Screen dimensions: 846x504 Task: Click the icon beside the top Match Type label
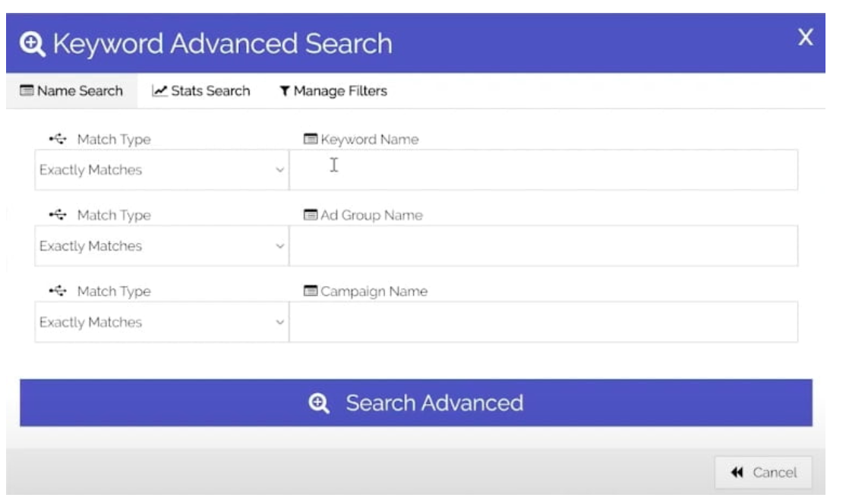58,140
